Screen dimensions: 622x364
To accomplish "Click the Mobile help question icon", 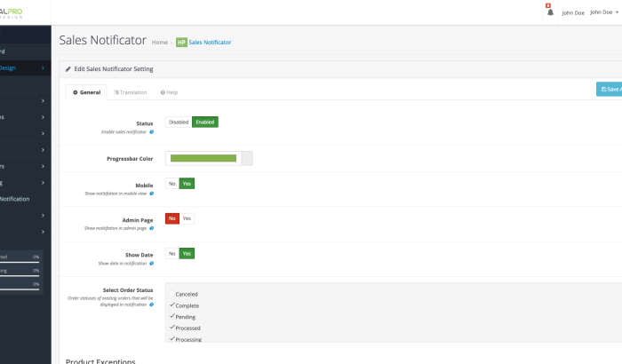I will (x=152, y=194).
